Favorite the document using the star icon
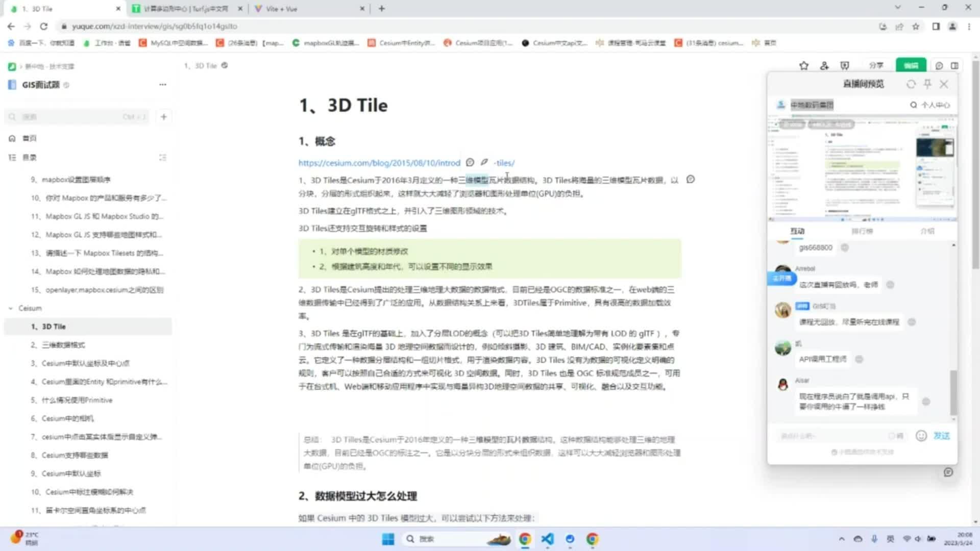 point(804,65)
